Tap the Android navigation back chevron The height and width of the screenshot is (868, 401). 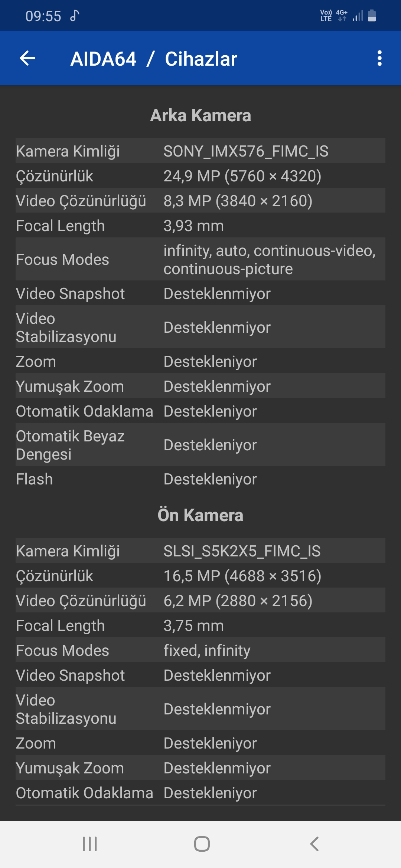314,844
